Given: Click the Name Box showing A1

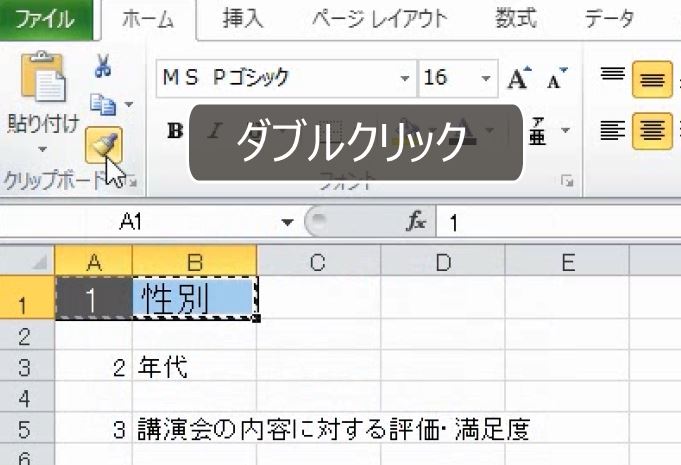Looking at the screenshot, I should tap(140, 222).
